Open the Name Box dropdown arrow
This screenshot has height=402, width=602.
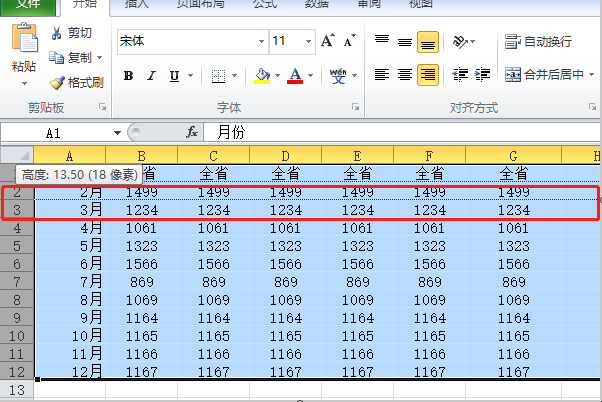click(117, 133)
